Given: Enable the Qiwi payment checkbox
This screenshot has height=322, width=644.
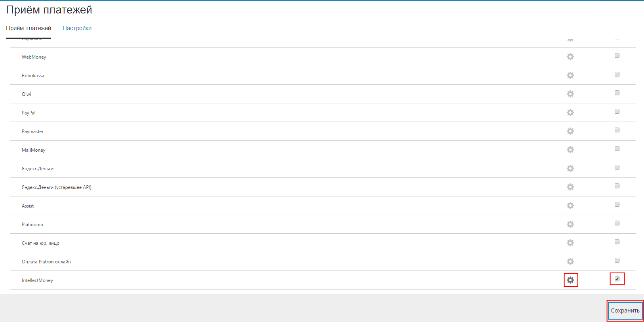Looking at the screenshot, I should click(x=617, y=93).
